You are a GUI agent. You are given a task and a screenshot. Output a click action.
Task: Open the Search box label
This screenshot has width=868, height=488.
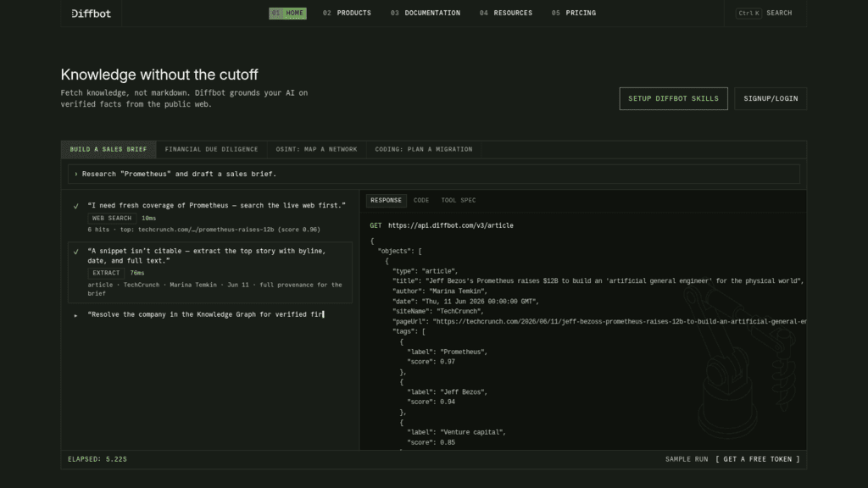point(779,14)
